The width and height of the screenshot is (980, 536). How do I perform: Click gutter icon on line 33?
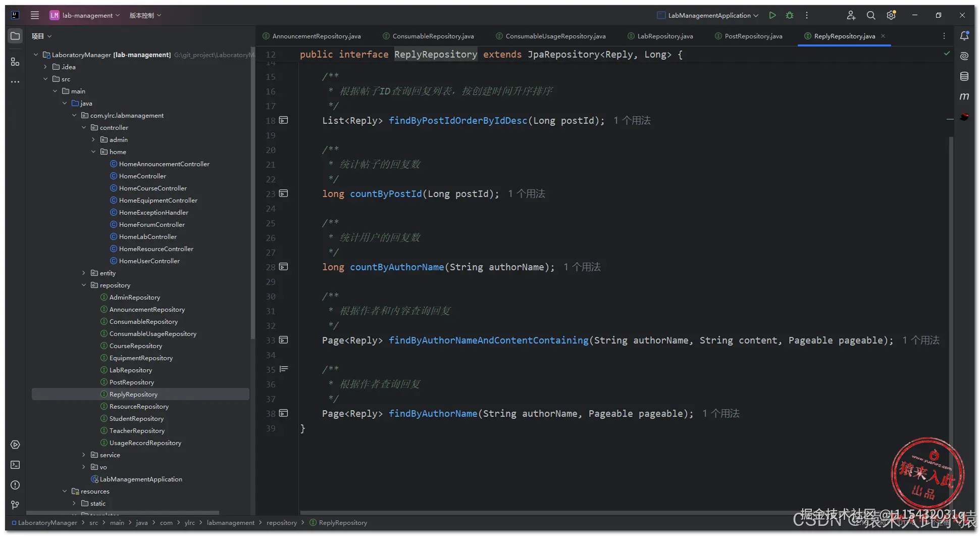284,340
